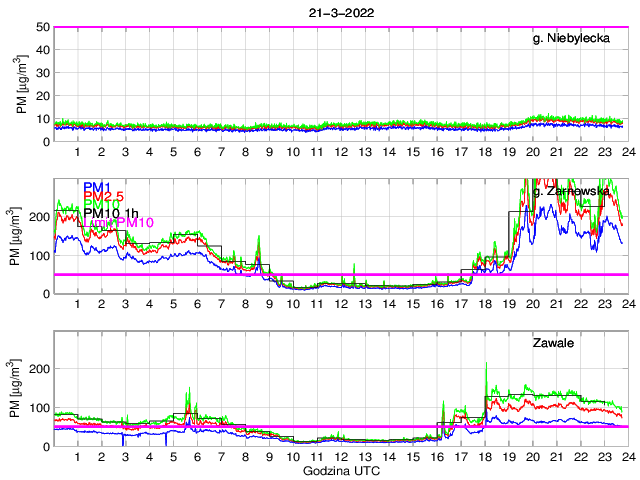Click the red PM2.5 legend entry
Viewport: 640px width, 480px height.
(x=103, y=197)
